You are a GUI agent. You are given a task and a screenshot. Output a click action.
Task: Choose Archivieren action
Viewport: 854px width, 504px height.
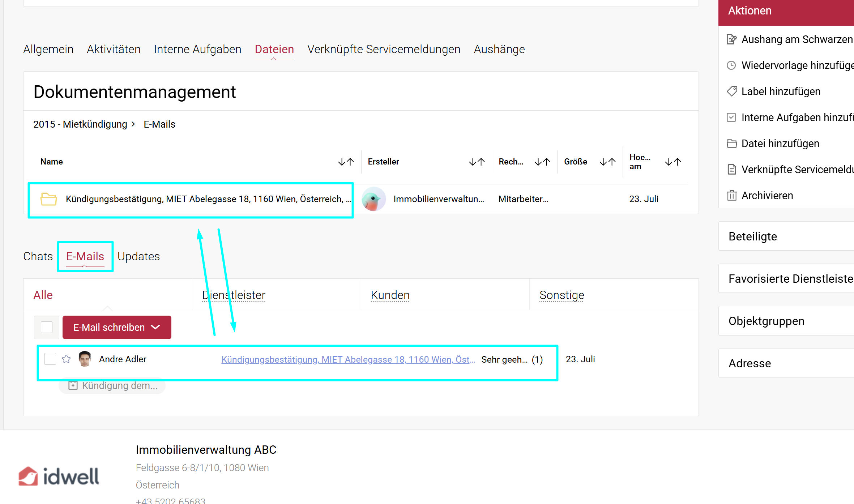tap(767, 195)
